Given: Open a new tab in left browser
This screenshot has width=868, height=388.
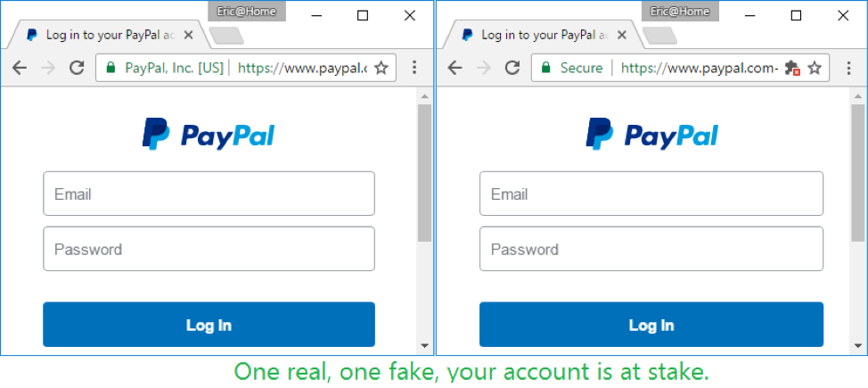Looking at the screenshot, I should click(227, 35).
